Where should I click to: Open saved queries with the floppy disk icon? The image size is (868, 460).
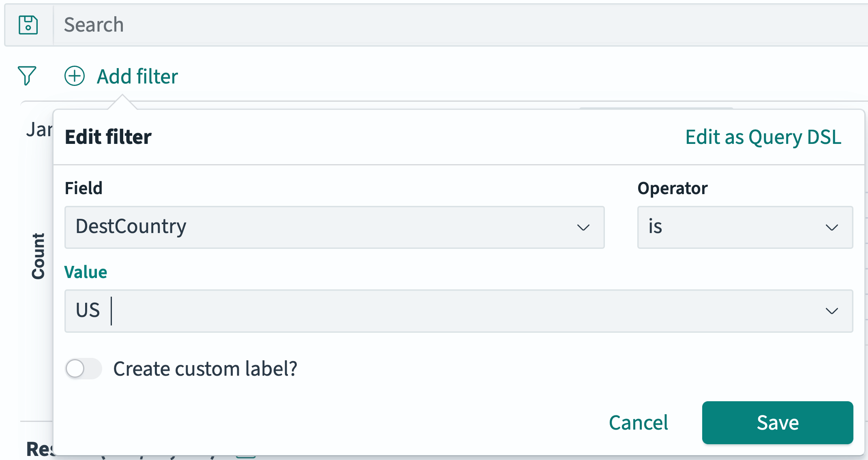click(28, 25)
